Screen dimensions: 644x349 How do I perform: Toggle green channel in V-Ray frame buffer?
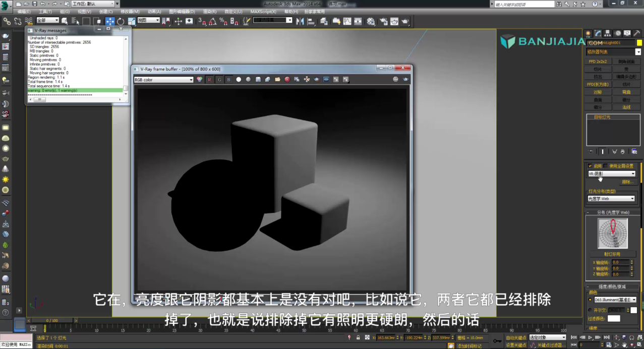tap(219, 79)
